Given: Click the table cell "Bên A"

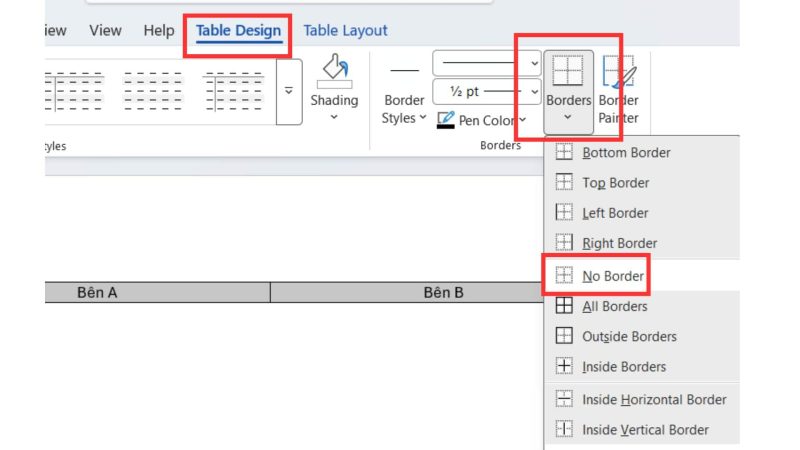Looking at the screenshot, I should (x=157, y=292).
